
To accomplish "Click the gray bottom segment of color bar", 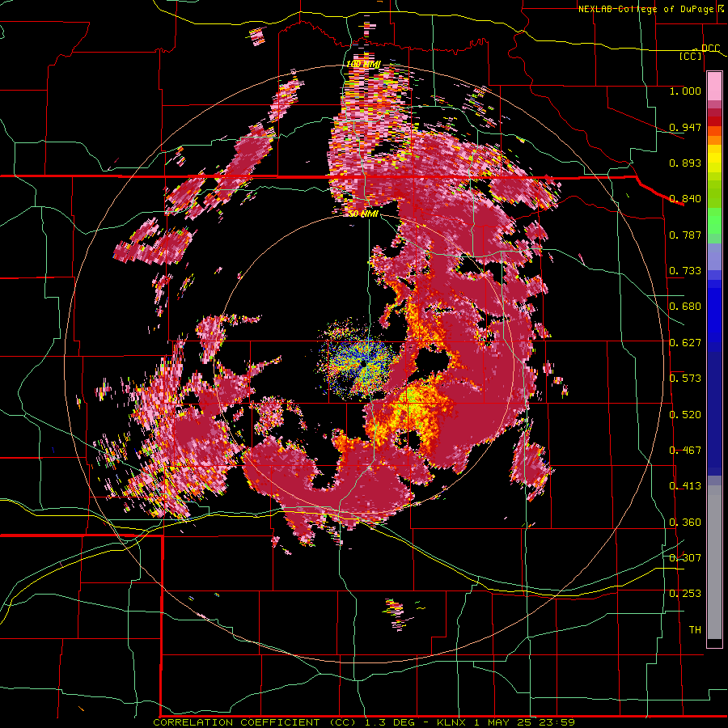I will click(x=714, y=562).
